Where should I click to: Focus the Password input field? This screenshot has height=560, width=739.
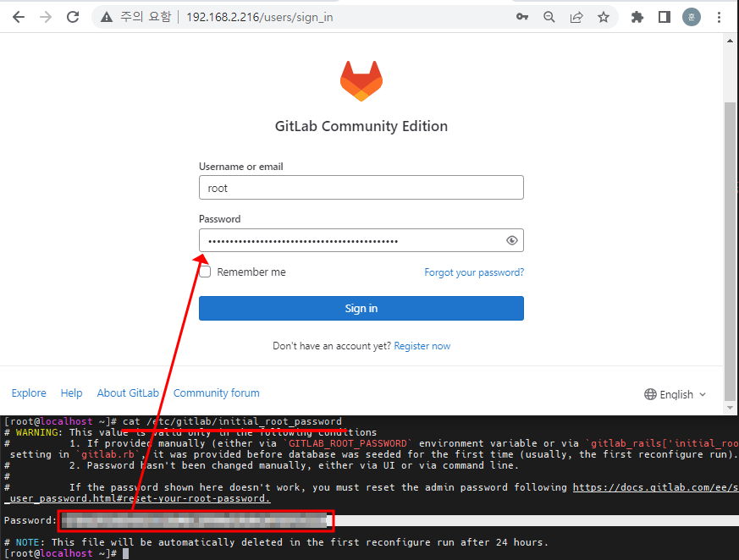pos(361,241)
